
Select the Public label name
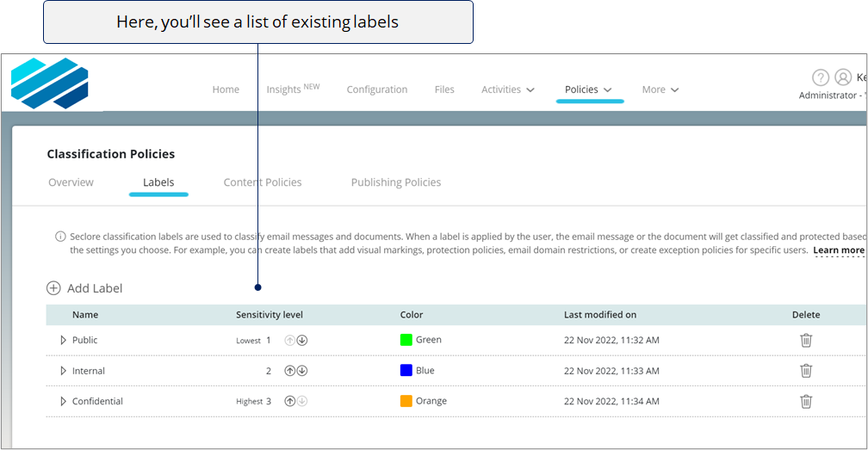click(x=84, y=340)
